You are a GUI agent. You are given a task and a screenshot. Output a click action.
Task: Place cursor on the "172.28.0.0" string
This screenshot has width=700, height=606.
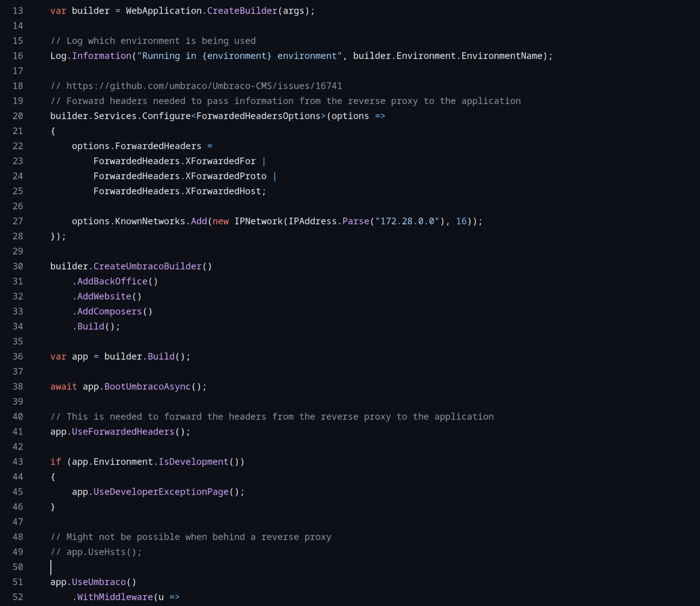pos(407,221)
